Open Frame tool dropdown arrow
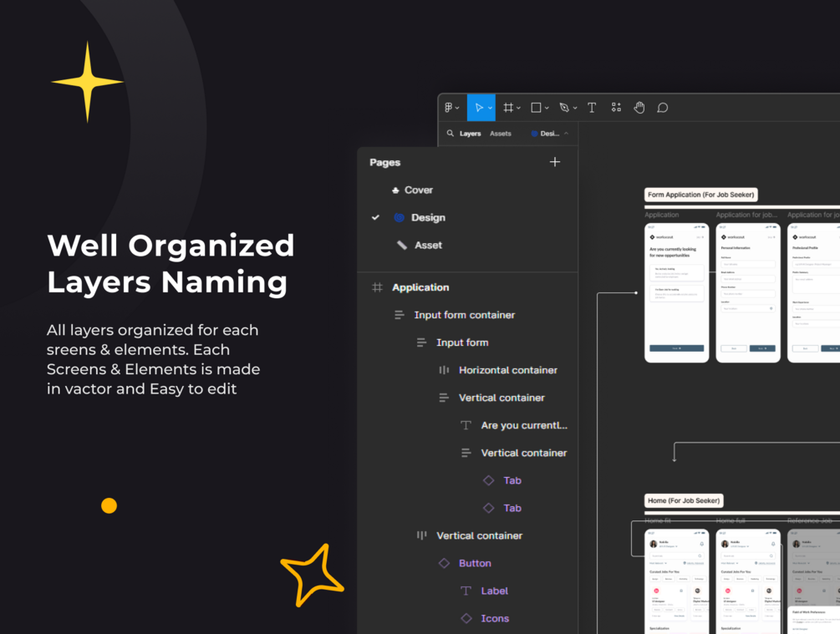840x634 pixels. [518, 108]
